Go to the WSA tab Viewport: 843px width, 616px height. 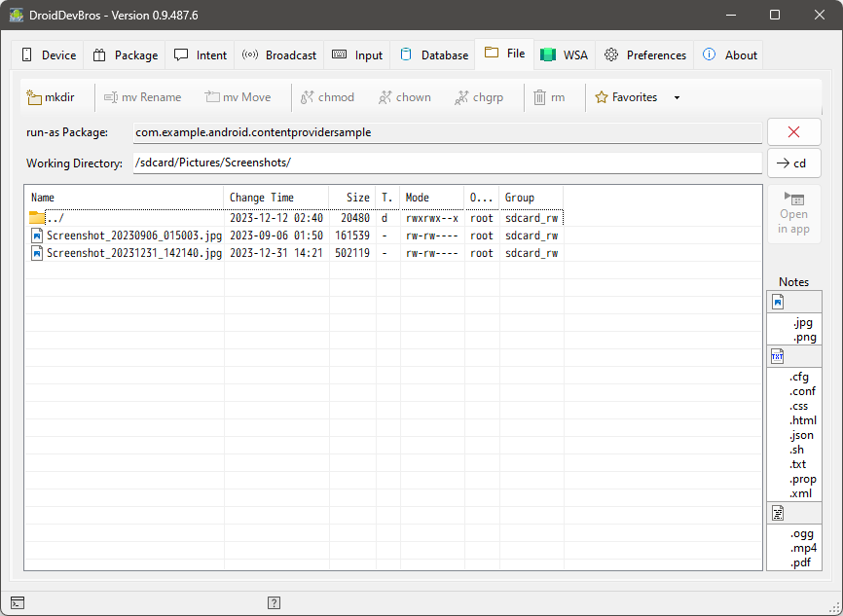click(565, 54)
